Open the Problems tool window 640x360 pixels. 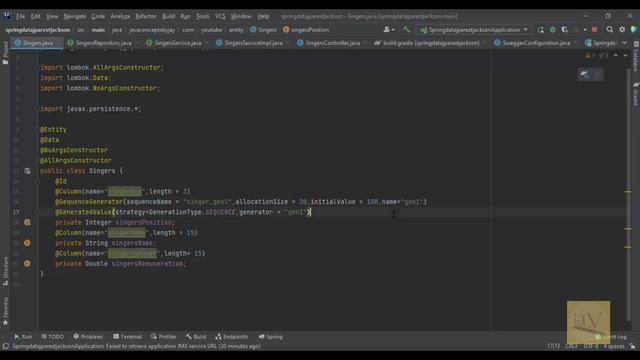[x=88, y=337]
